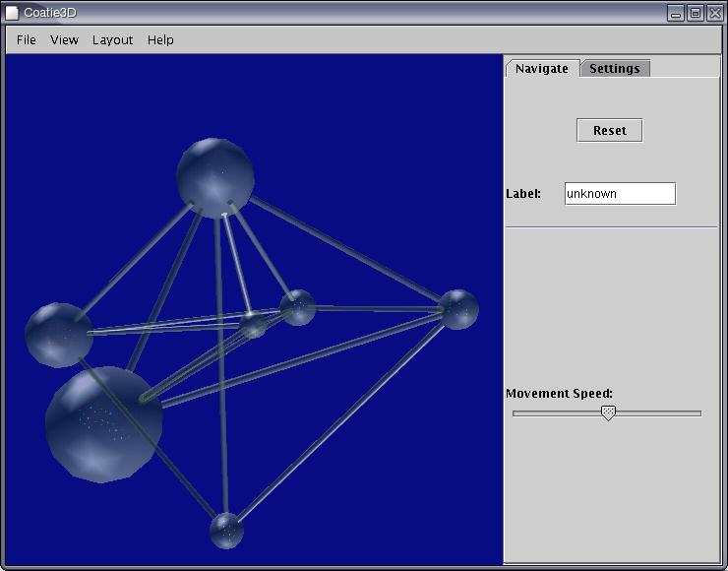Select the largest sphere node at lower left

click(103, 423)
